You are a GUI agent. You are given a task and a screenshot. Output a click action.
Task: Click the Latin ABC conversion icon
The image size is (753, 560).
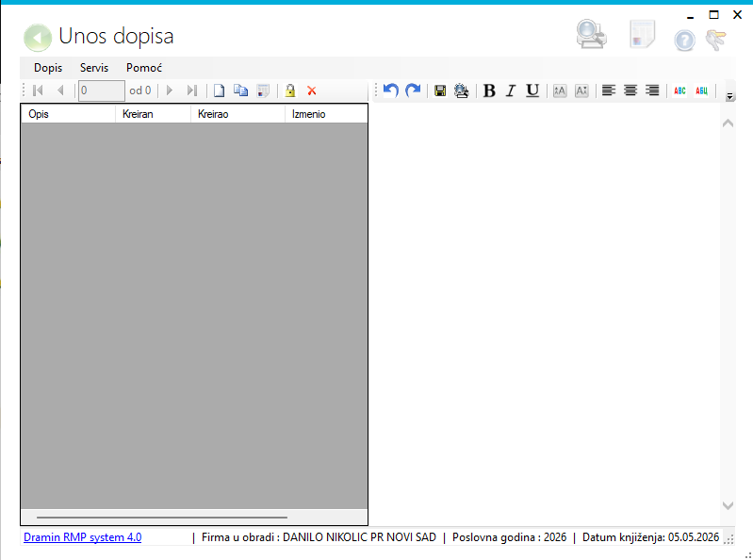[679, 91]
